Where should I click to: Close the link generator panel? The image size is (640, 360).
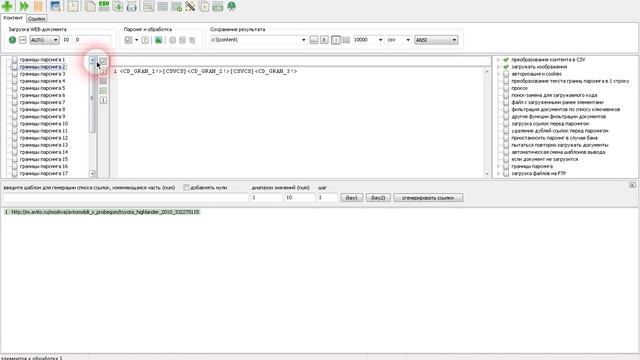pyautogui.click(x=632, y=185)
